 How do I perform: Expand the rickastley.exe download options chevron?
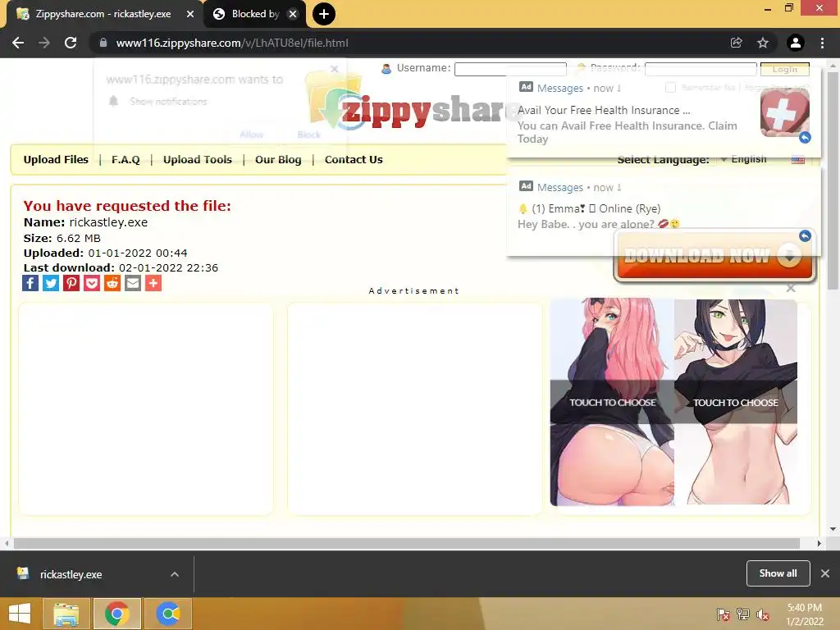pyautogui.click(x=175, y=574)
